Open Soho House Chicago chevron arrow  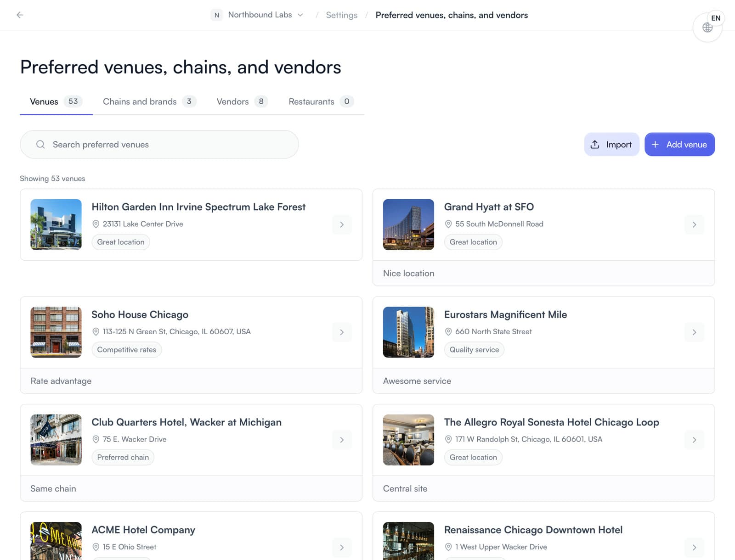pos(342,332)
